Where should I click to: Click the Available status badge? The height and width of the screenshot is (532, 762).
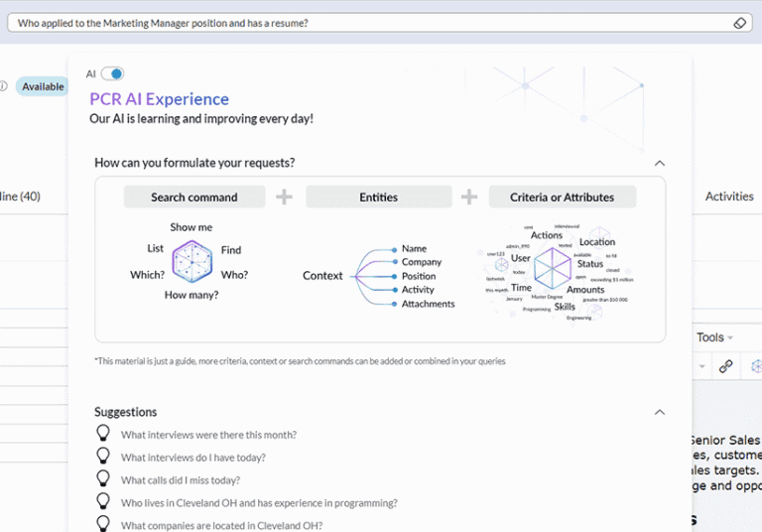point(43,86)
